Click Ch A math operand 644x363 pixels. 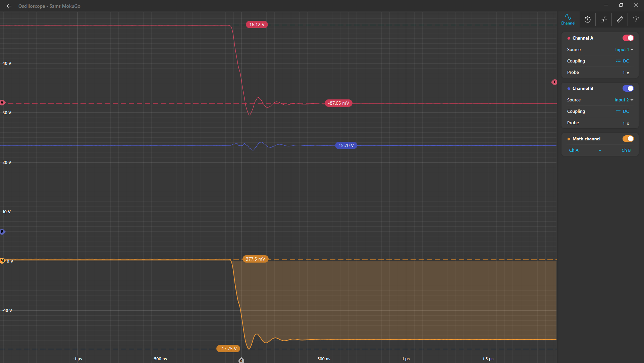tap(574, 150)
